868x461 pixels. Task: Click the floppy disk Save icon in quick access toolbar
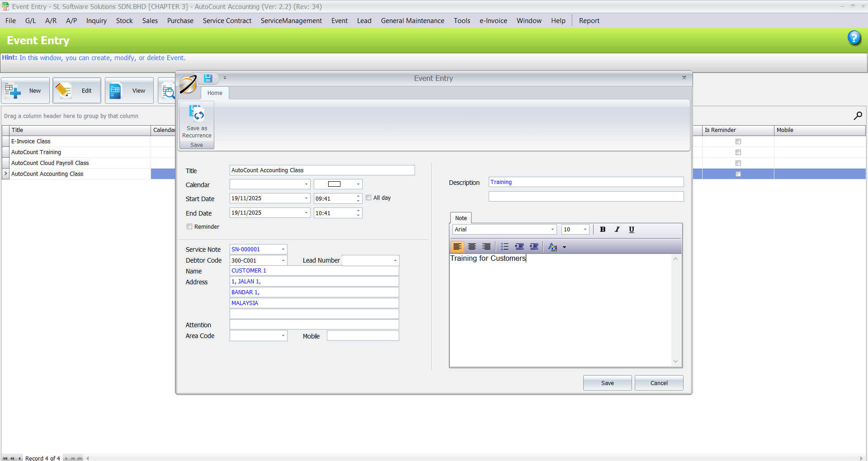pyautogui.click(x=208, y=78)
